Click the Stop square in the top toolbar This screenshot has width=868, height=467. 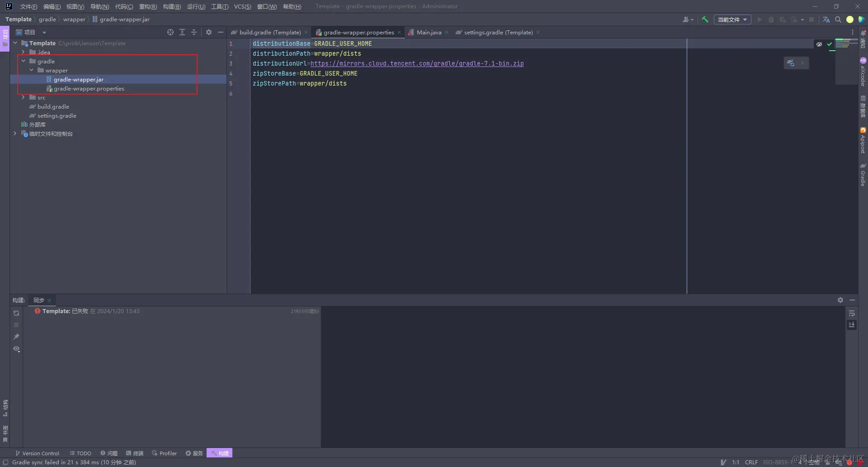tap(811, 19)
